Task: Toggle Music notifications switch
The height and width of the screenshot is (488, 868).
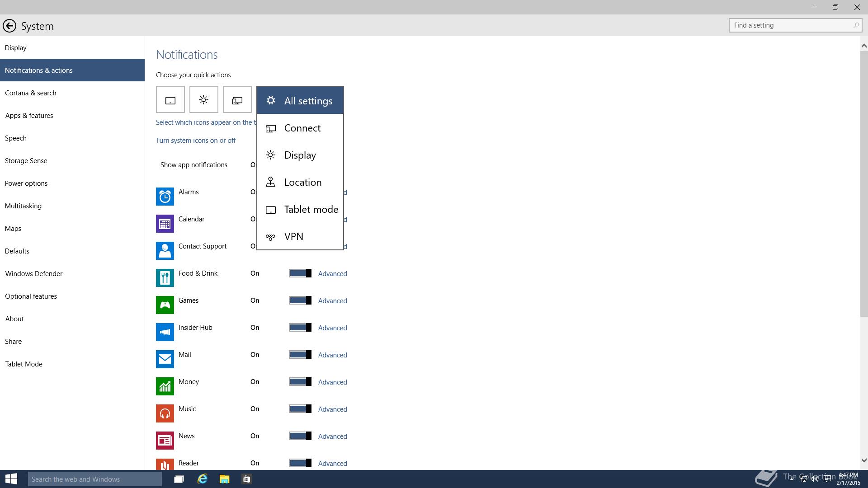Action: coord(300,409)
